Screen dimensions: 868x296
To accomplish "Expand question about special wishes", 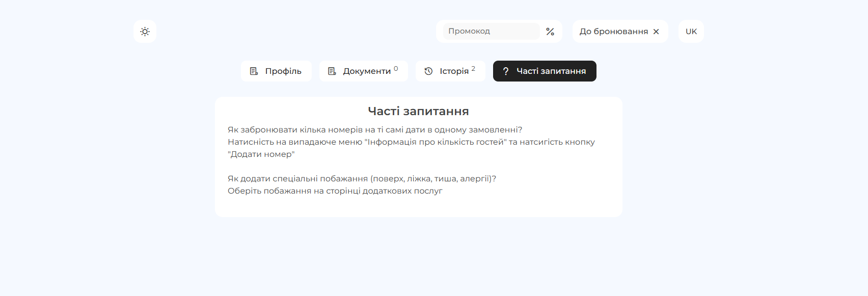I will [x=362, y=179].
